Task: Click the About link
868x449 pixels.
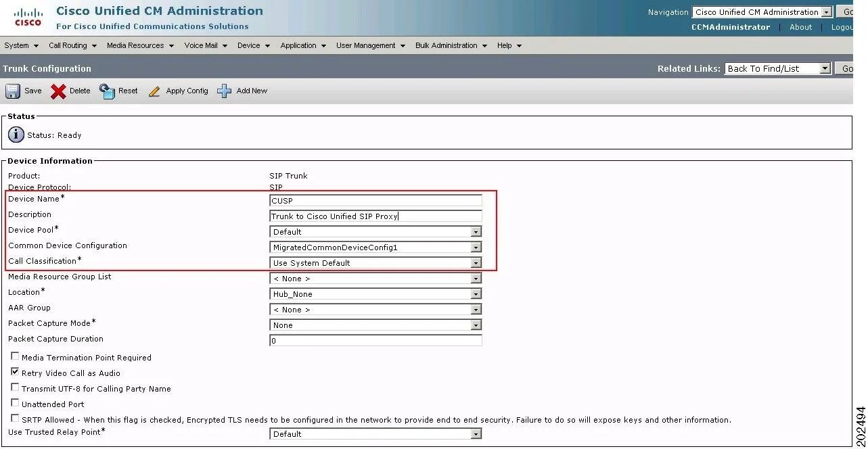Action: coord(801,27)
